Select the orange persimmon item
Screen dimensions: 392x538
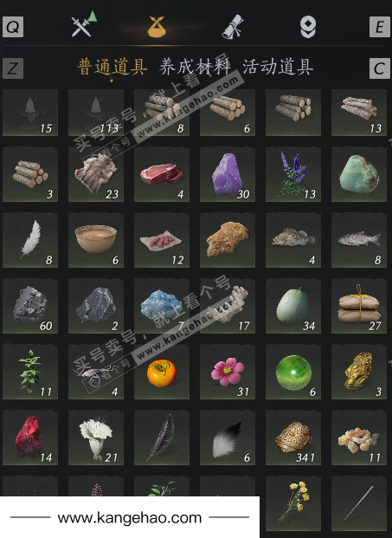(x=162, y=372)
